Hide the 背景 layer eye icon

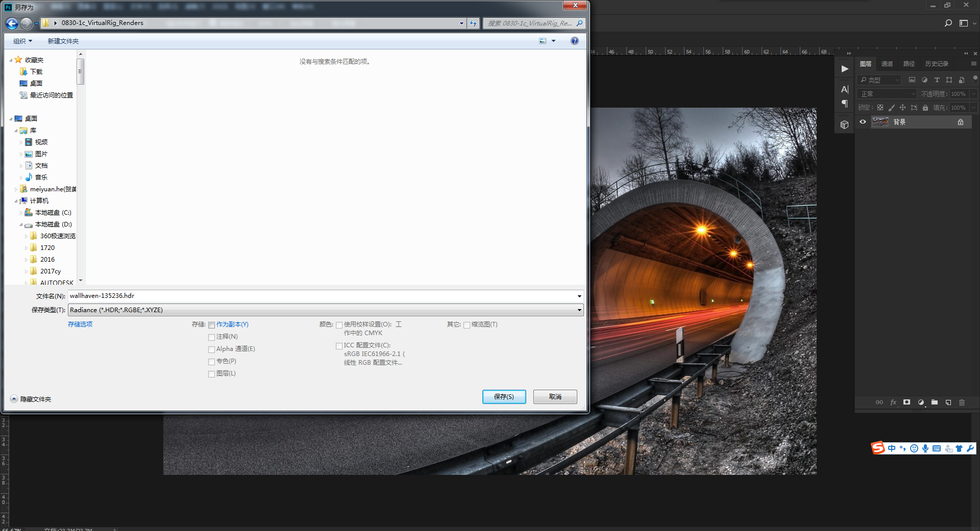coord(863,122)
